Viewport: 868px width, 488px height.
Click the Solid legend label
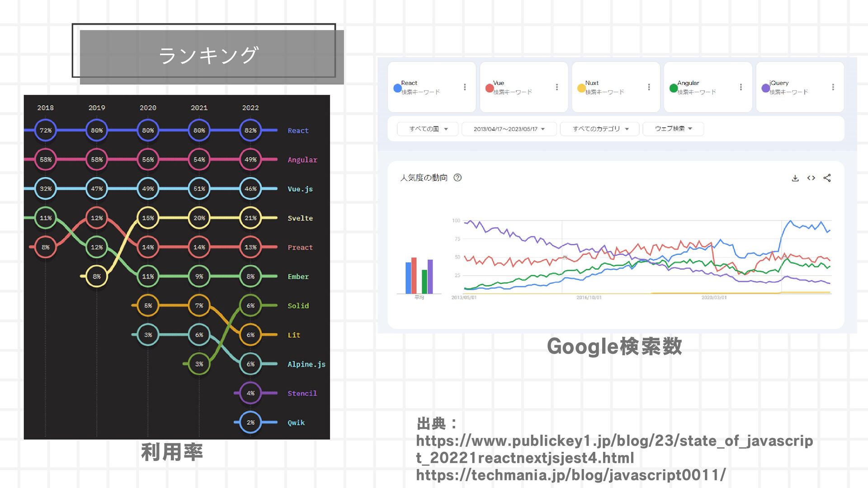(298, 306)
